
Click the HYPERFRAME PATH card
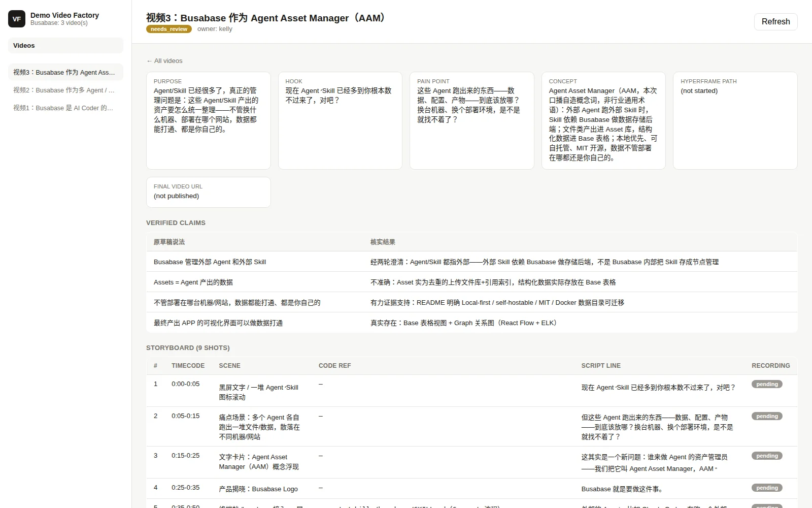tap(735, 120)
